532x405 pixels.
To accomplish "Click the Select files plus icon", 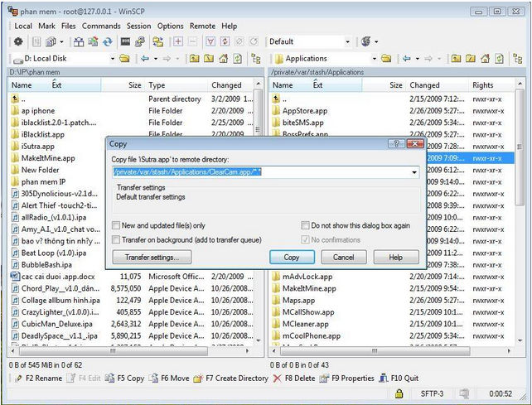I will coord(178,41).
